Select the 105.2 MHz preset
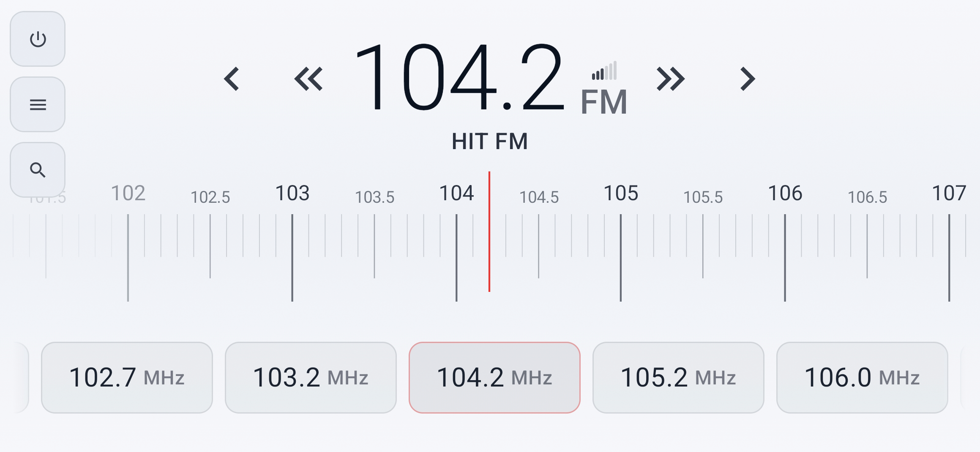The image size is (980, 452). 678,378
